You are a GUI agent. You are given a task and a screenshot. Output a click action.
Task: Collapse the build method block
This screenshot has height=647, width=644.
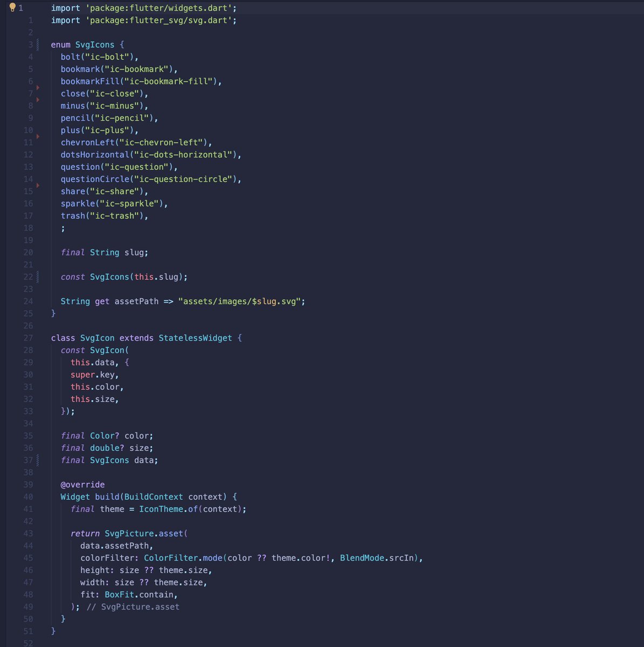pos(44,497)
